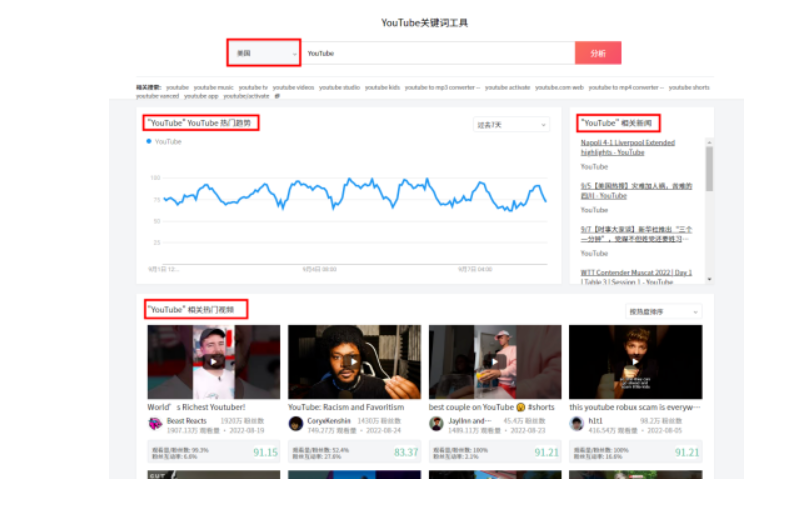Viewport: 808px width, 515px height.
Task: Click the news panel scrollbar thumb
Action: coord(710,169)
